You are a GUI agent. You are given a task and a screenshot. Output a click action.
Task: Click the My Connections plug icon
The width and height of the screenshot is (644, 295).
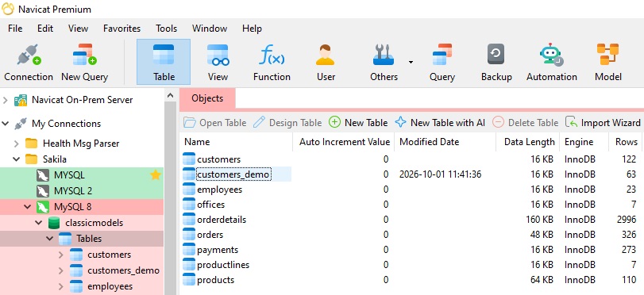[x=21, y=124]
